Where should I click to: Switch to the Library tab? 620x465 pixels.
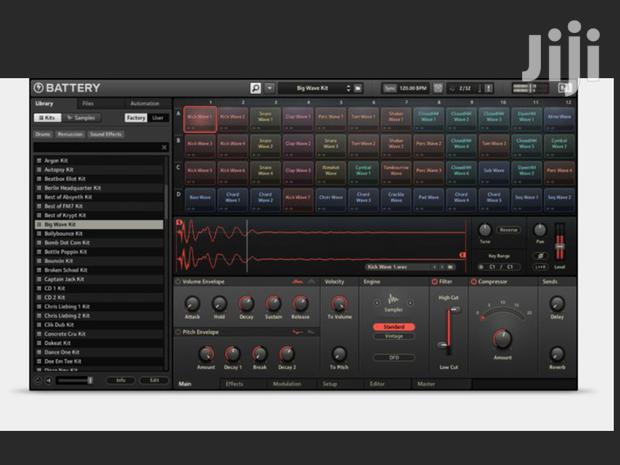pyautogui.click(x=44, y=104)
